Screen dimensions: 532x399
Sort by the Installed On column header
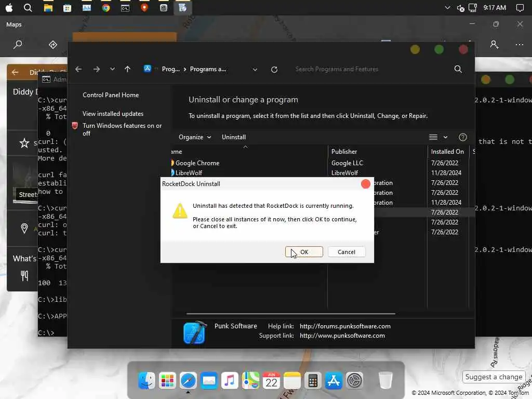click(448, 152)
